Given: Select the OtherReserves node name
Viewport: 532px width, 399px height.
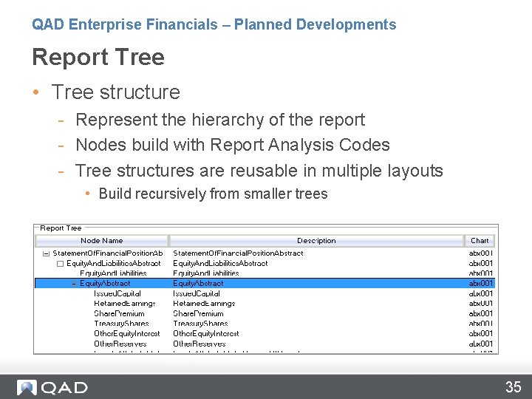Looking at the screenshot, I should pos(120,344).
